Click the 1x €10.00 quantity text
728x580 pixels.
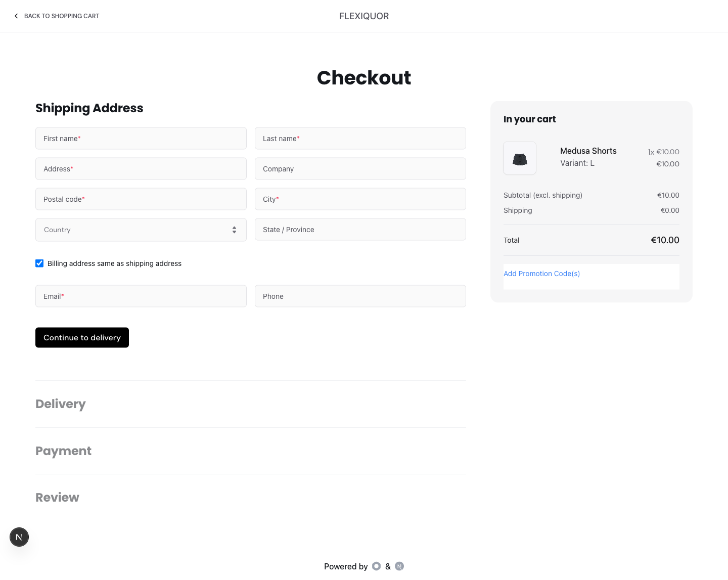coord(663,152)
